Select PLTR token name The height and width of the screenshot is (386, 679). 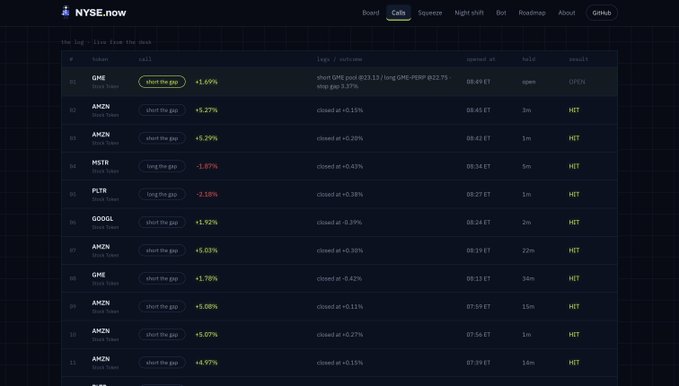pyautogui.click(x=99, y=191)
